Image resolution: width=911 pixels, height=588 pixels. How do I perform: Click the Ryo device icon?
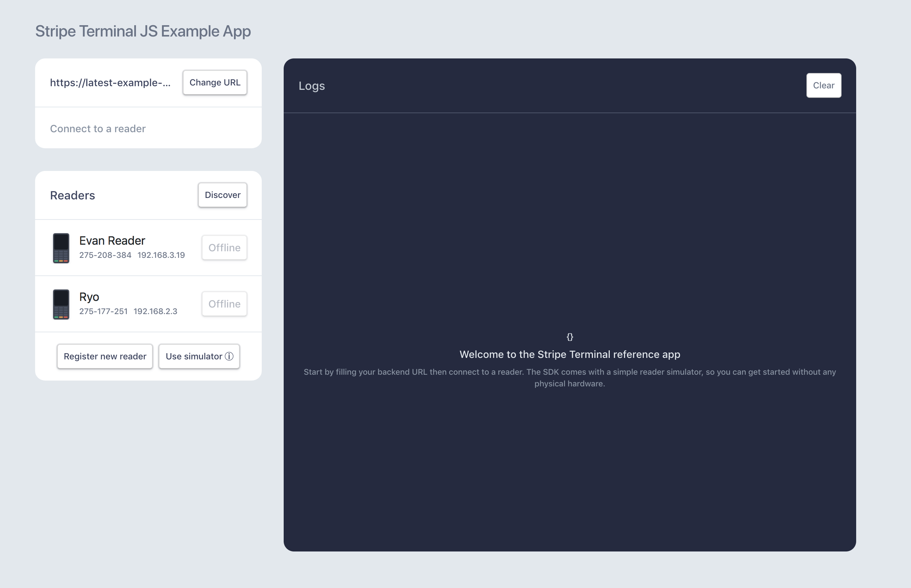coord(63,304)
